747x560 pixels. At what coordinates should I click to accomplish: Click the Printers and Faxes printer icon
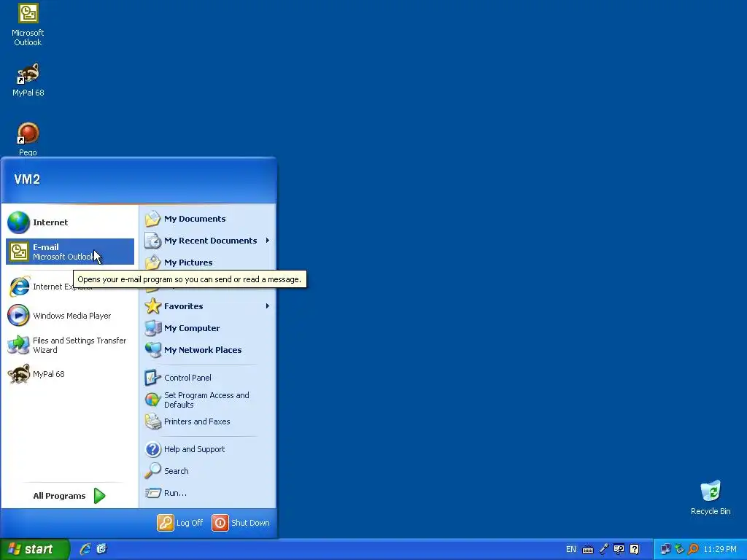tap(153, 422)
